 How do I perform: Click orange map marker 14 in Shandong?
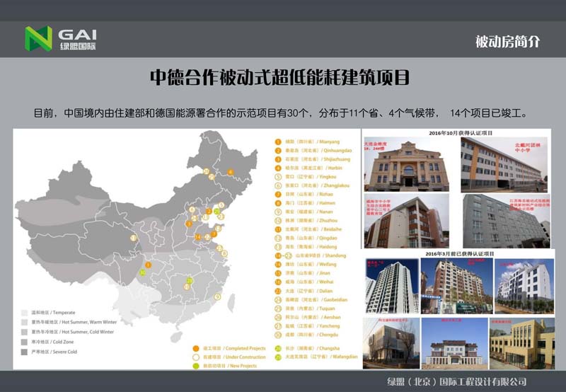point(197,237)
